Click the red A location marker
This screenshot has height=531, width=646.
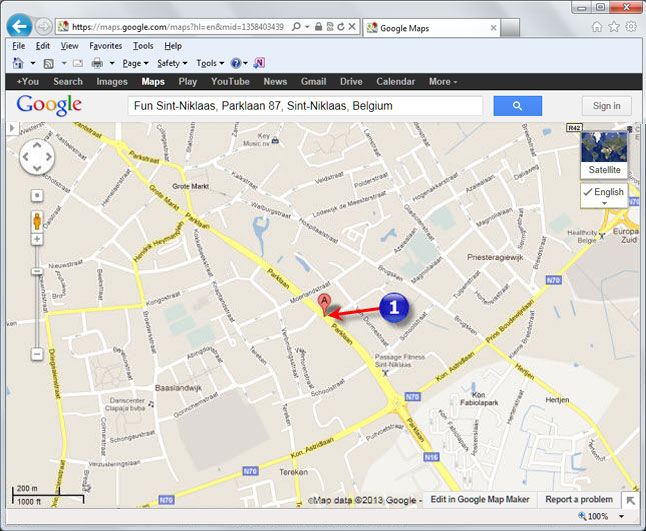[x=325, y=305]
